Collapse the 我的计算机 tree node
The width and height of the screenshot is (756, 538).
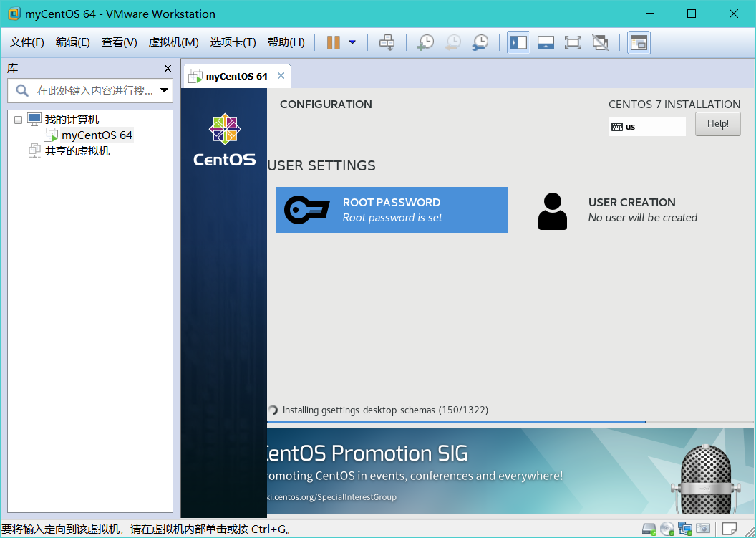[x=19, y=120]
